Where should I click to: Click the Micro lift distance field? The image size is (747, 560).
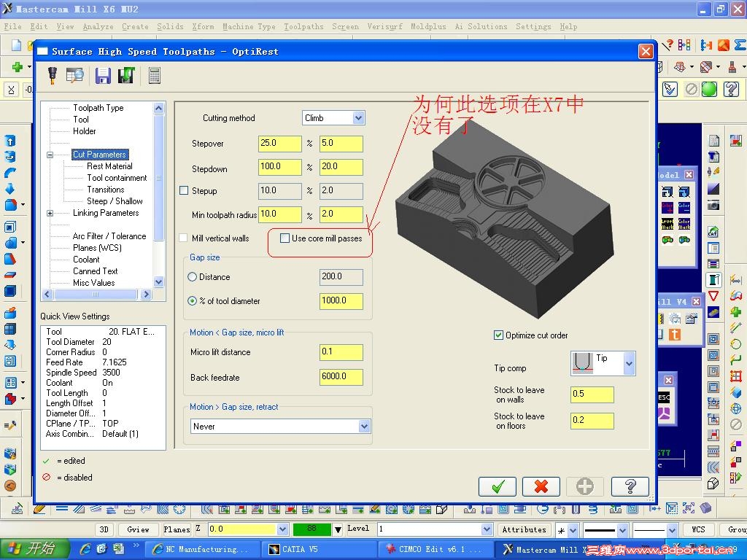point(341,352)
